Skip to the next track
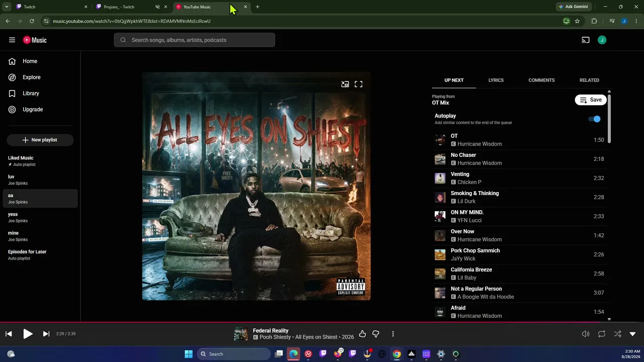 click(46, 334)
